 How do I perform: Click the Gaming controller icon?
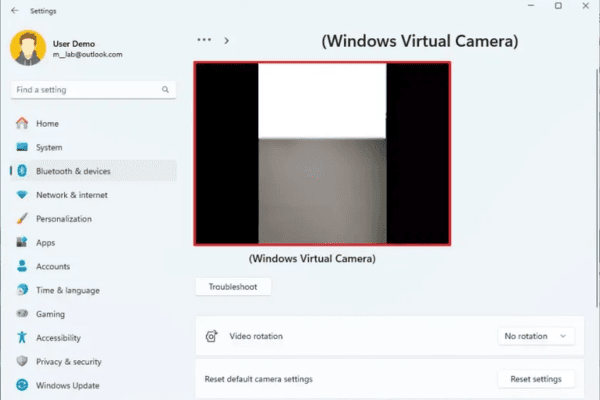point(22,313)
